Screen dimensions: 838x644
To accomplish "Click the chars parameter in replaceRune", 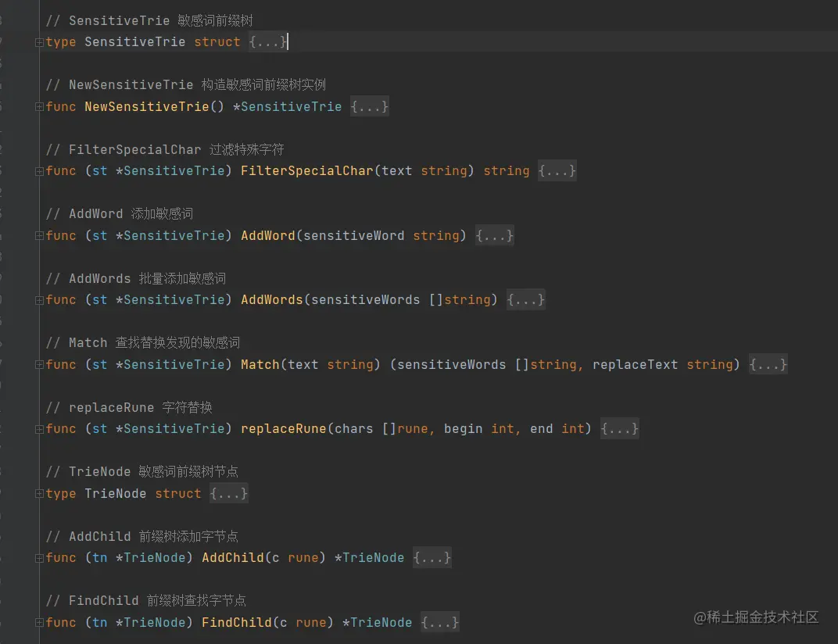I will [354, 428].
